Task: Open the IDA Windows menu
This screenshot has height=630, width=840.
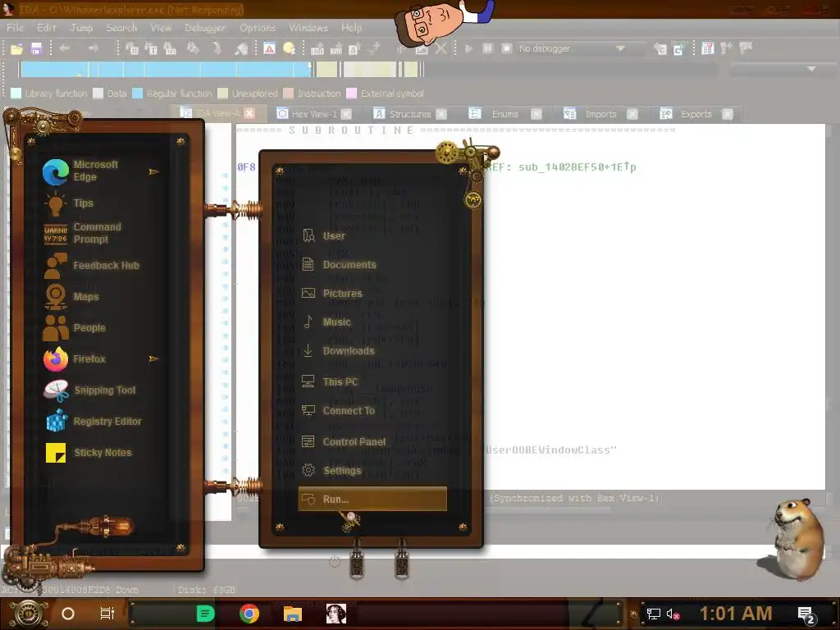Action: 308,27
